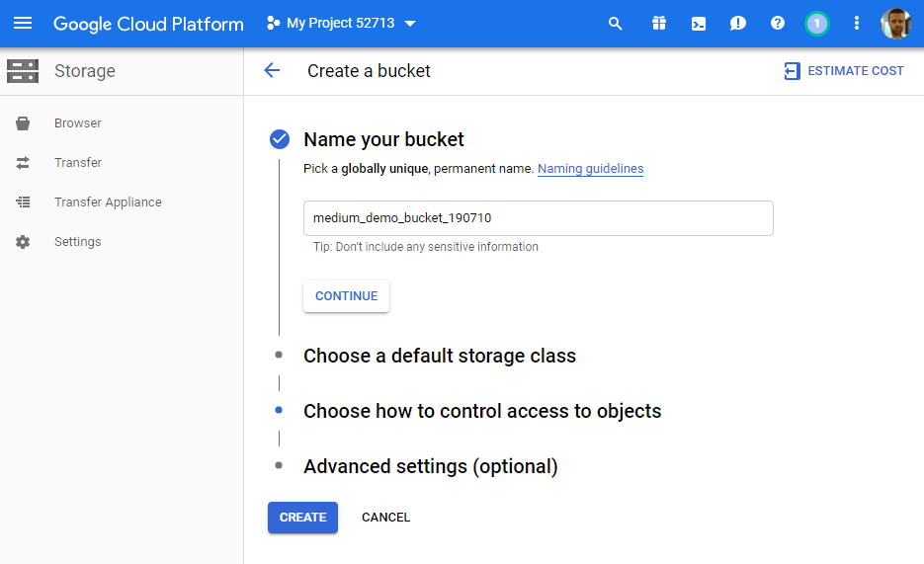Click the Name your bucket heading

coord(383,139)
